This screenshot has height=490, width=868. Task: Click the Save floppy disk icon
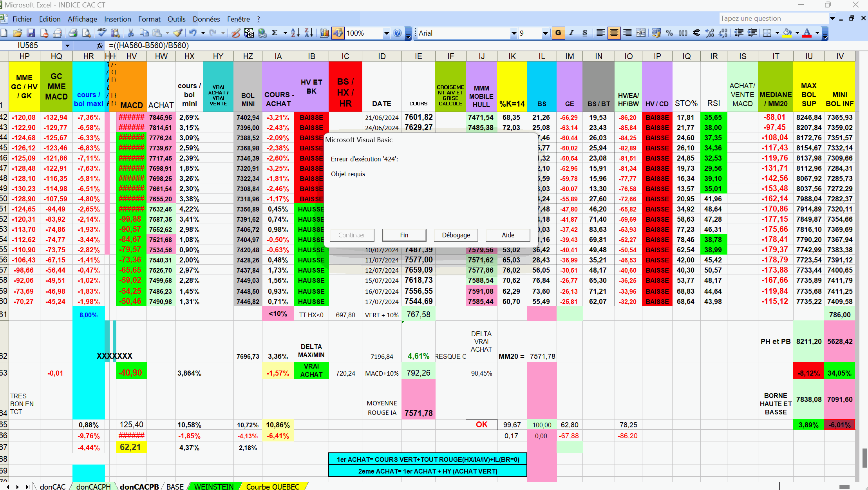31,33
